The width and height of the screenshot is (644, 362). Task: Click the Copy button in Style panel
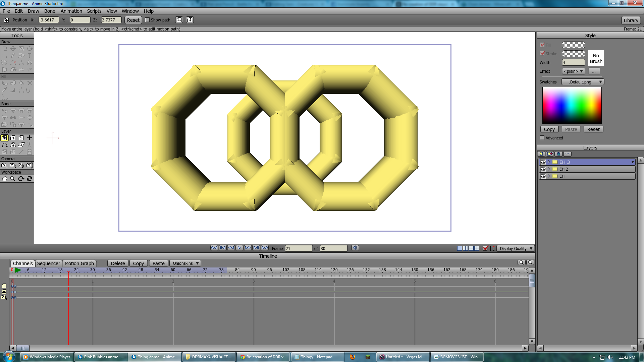(549, 129)
